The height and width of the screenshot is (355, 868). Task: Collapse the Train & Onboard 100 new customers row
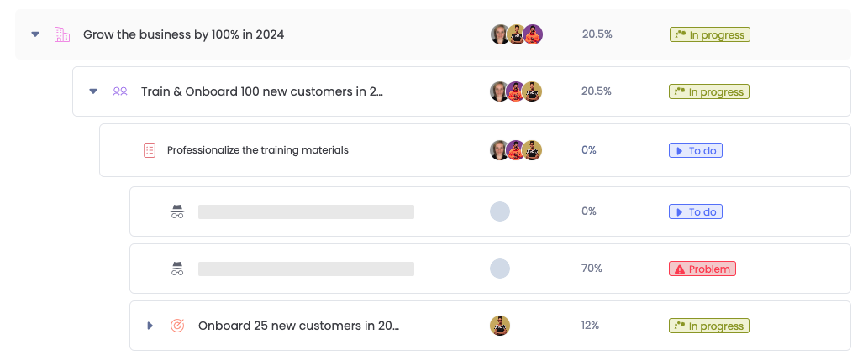[93, 91]
